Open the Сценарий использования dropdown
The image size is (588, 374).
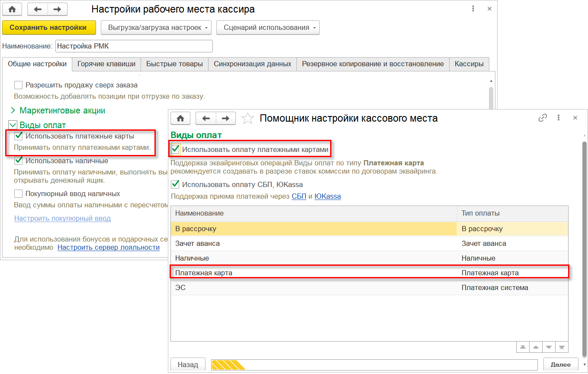[268, 28]
